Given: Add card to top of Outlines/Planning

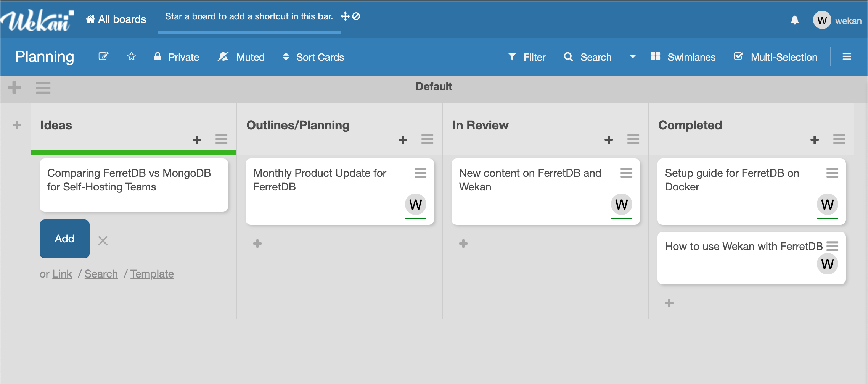Looking at the screenshot, I should (403, 140).
